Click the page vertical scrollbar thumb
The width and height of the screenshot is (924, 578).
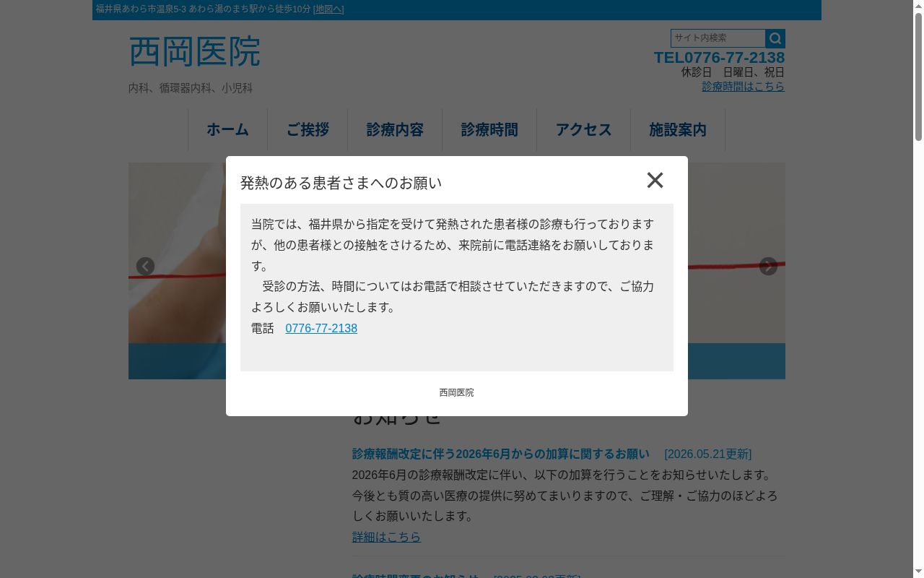(918, 77)
